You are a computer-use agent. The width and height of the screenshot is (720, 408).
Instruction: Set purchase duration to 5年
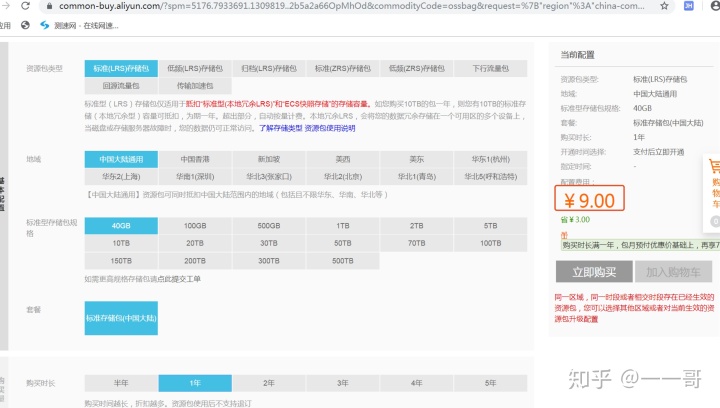coord(490,383)
